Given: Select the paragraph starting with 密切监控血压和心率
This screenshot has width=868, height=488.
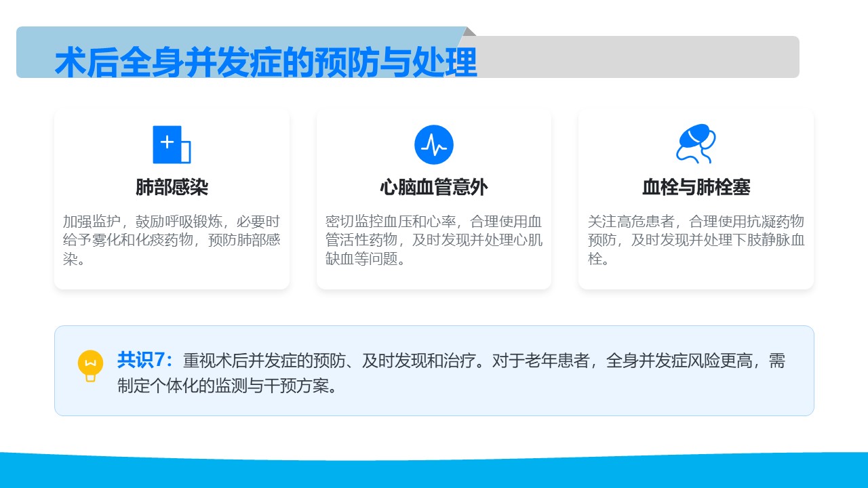Looking at the screenshot, I should (x=433, y=240).
